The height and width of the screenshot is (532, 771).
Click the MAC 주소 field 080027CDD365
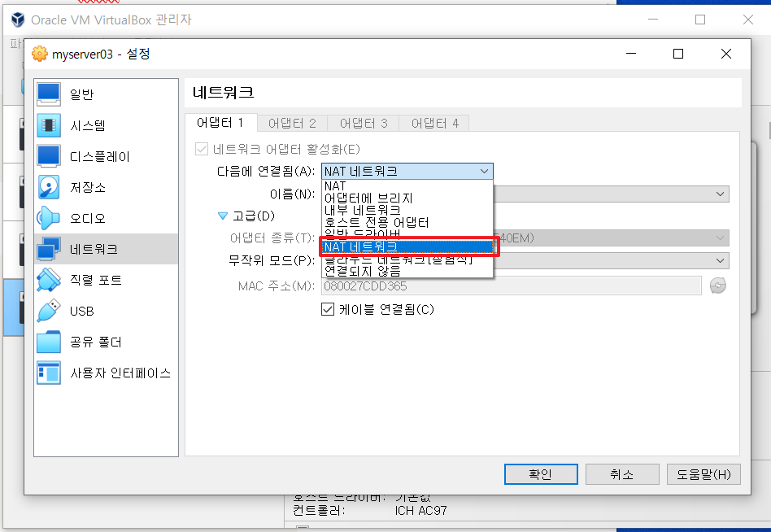tap(512, 286)
